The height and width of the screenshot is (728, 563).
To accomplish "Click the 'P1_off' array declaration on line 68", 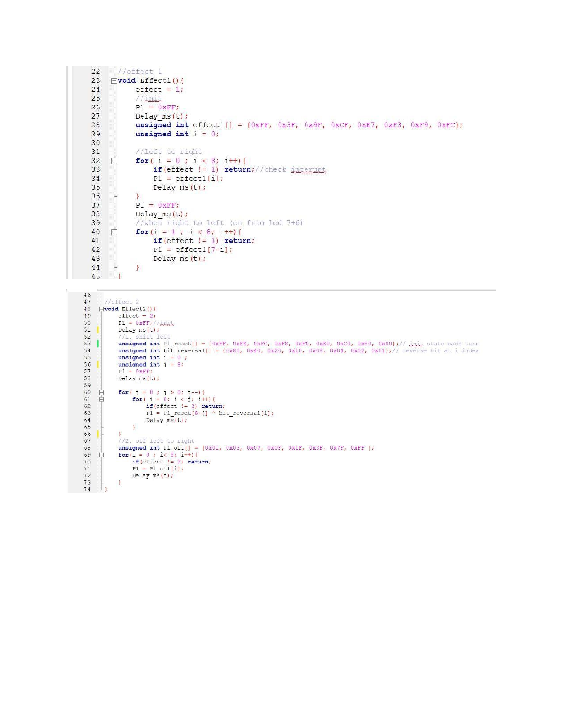I will (x=173, y=448).
